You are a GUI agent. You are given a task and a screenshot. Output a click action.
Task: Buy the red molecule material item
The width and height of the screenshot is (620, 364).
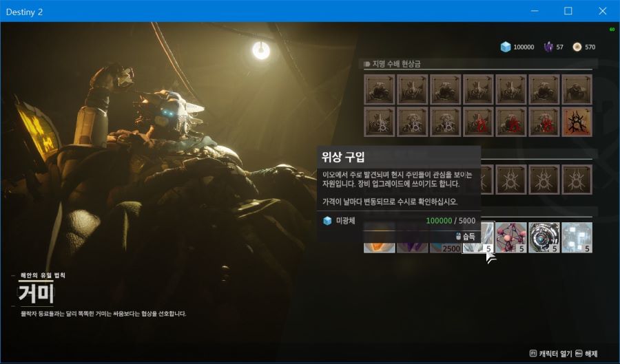(511, 237)
